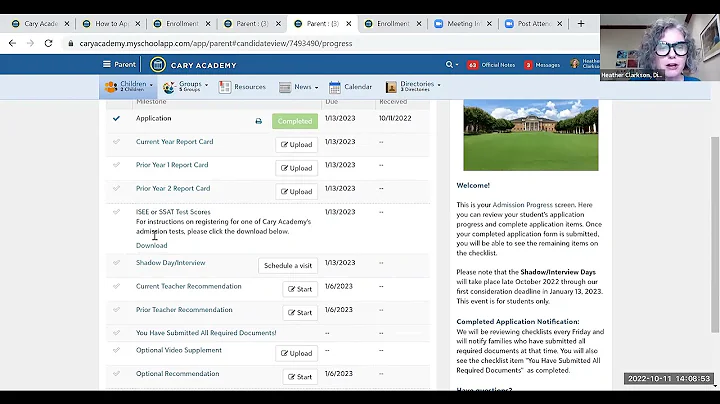Open the dropdown arrow next to search icon

456,65
